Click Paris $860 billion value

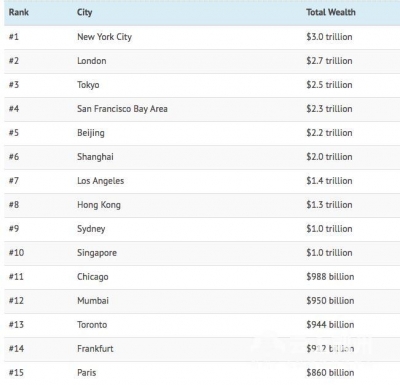330,373
